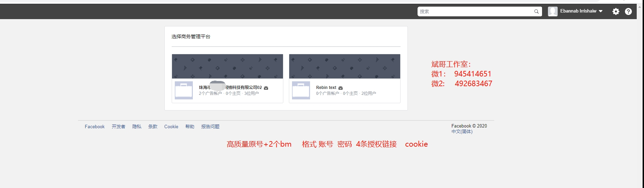Click the profile avatar next to Ebannab Irrishaiw

point(553,11)
